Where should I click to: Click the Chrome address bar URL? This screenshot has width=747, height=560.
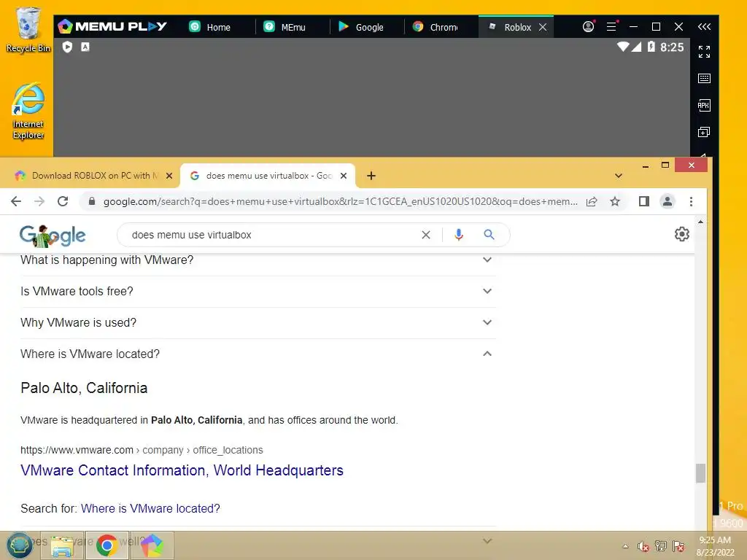[x=340, y=201]
